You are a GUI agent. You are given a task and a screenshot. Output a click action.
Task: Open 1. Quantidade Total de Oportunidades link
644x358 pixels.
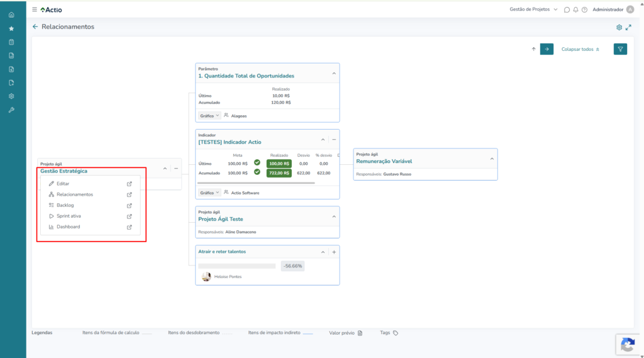pyautogui.click(x=246, y=76)
